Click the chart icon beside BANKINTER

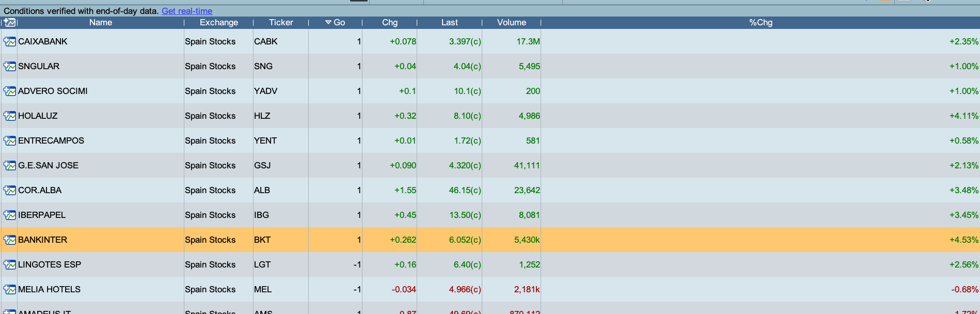[x=9, y=240]
